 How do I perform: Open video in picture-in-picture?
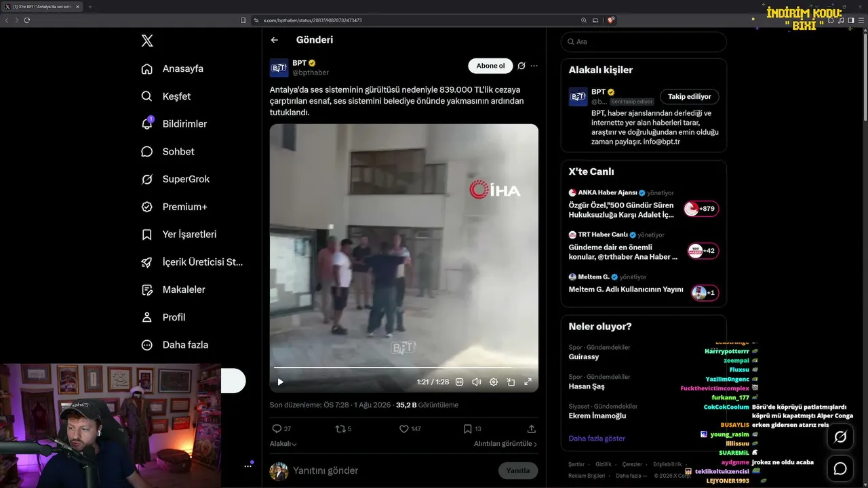(511, 382)
